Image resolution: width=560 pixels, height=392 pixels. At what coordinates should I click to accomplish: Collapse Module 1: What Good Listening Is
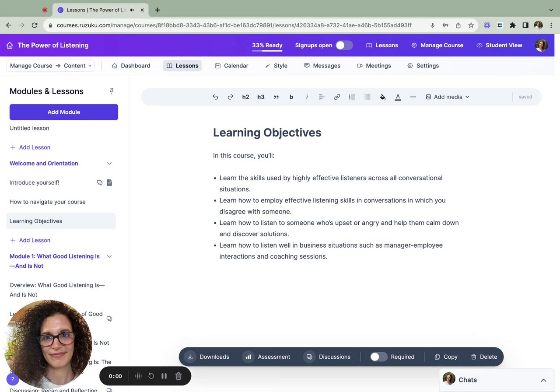[109, 256]
